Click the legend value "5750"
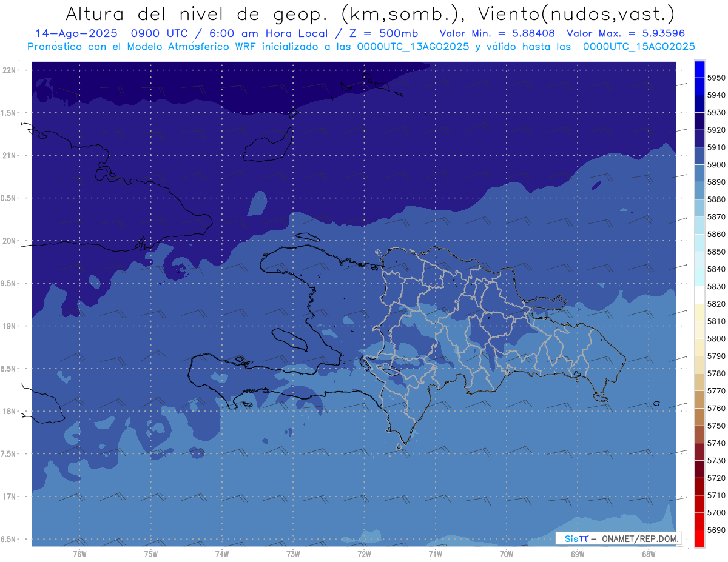This screenshot has height=562, width=728. point(716,426)
